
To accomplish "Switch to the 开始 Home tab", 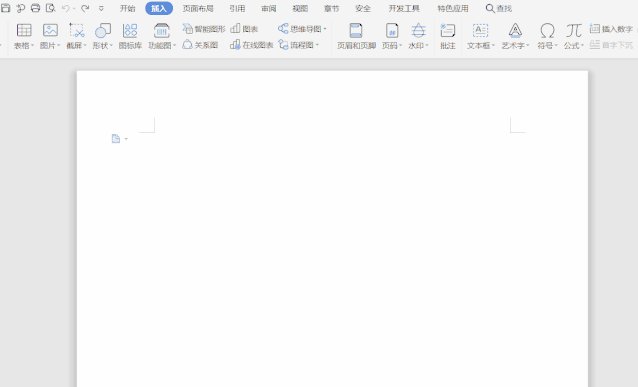I will [127, 8].
